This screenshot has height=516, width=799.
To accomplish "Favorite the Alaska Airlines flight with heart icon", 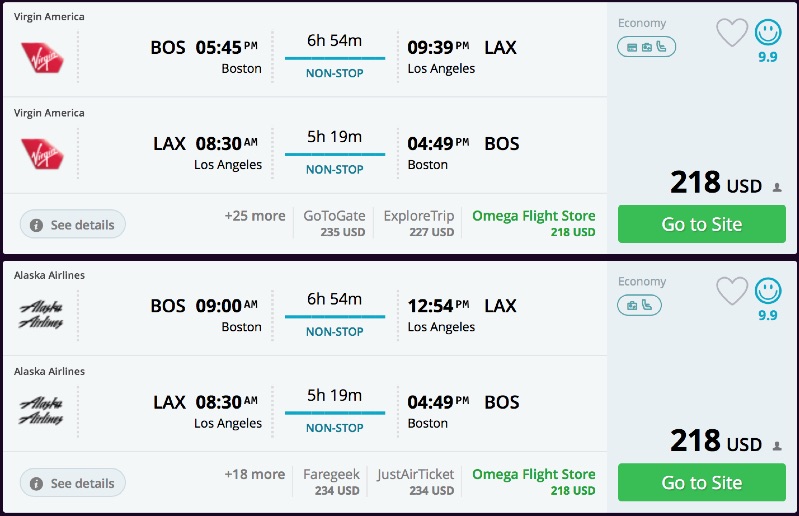I will click(732, 291).
